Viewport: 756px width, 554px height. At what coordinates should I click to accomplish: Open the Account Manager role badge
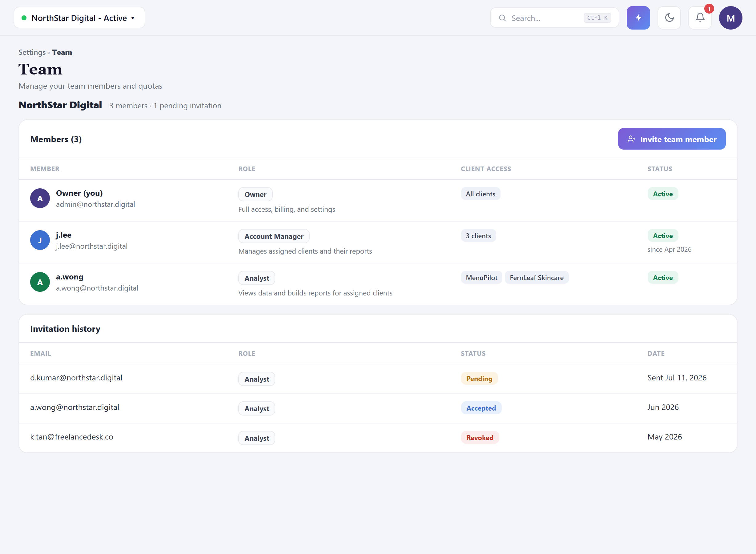(274, 236)
